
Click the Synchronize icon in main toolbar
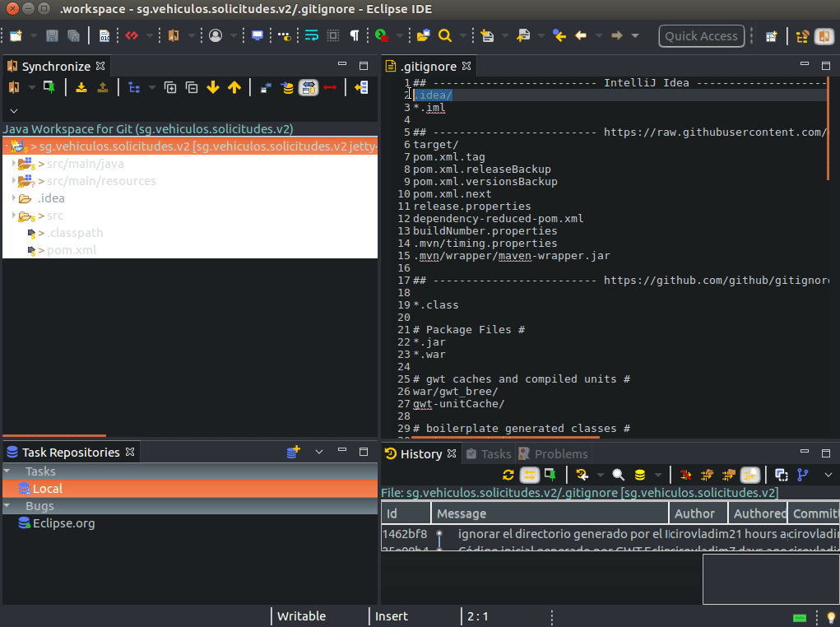pyautogui.click(x=174, y=36)
